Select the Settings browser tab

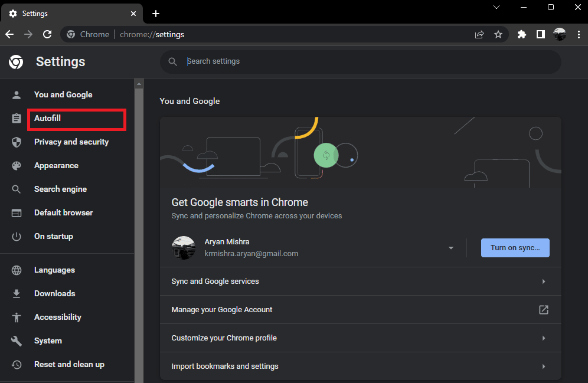point(71,14)
